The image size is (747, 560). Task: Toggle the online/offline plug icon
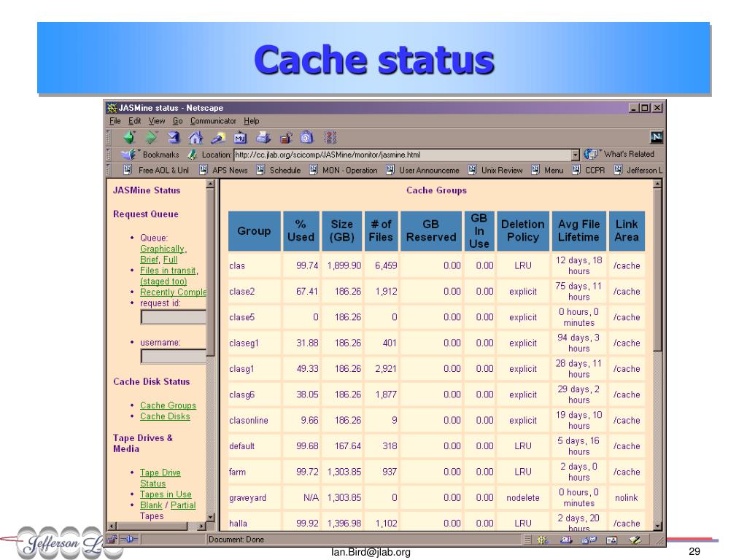(129, 540)
